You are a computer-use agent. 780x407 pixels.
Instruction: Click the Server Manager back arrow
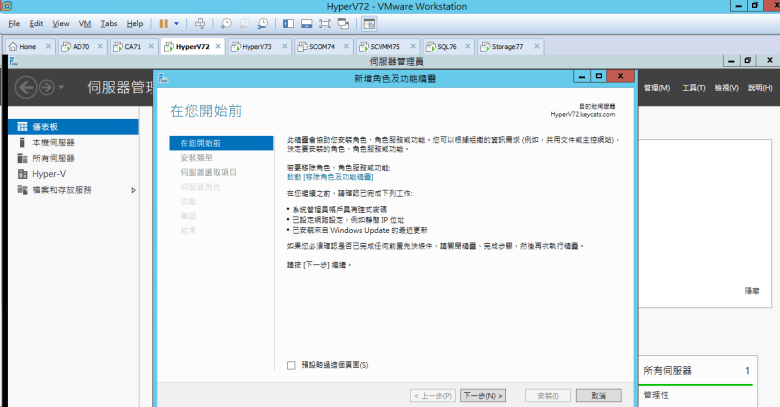25,87
